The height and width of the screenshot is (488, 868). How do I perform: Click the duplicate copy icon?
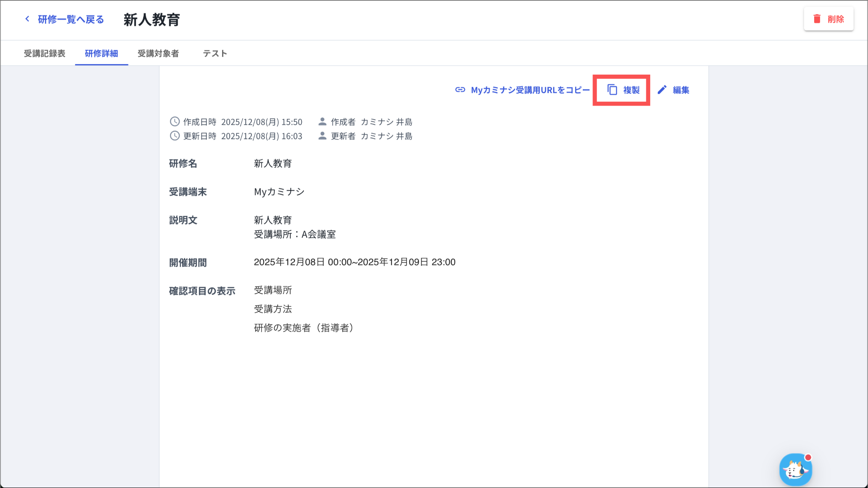click(612, 90)
